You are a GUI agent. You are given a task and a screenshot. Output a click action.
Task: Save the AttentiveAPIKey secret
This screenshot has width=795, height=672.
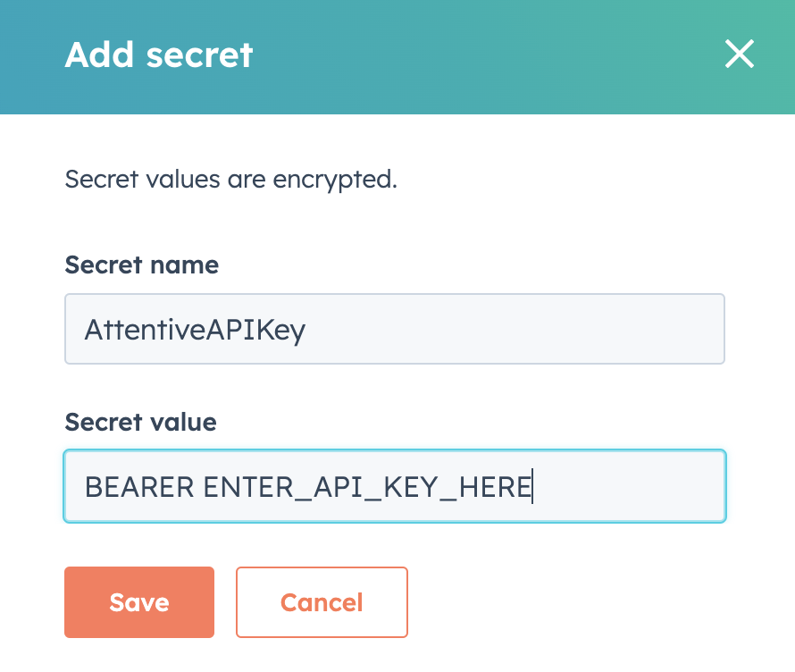tap(139, 602)
